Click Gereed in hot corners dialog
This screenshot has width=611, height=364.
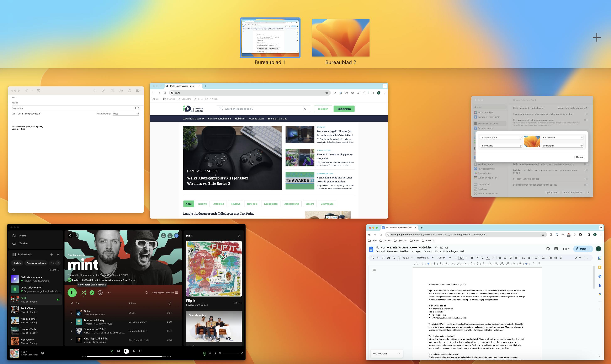579,157
